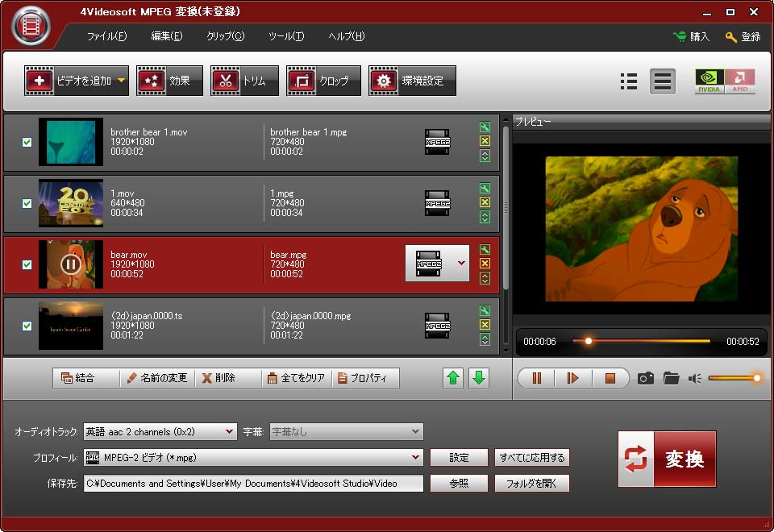Click the big Convert (変換) button
774x532 pixels.
point(667,459)
